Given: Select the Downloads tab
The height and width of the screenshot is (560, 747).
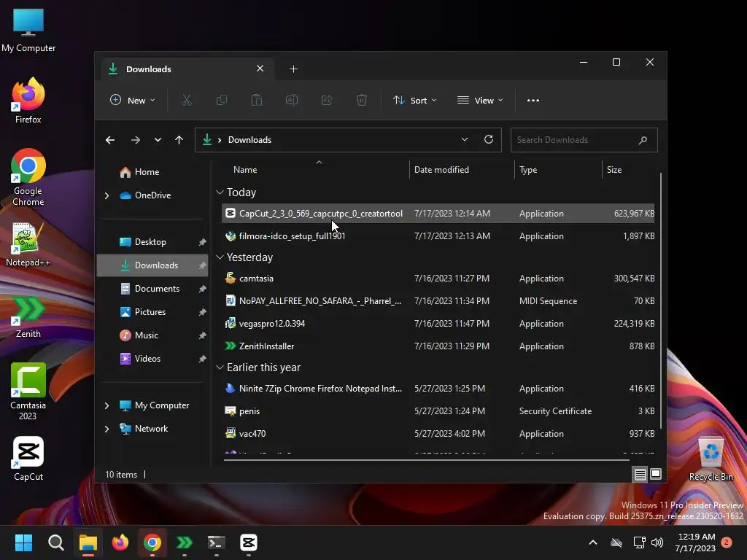Looking at the screenshot, I should click(187, 69).
